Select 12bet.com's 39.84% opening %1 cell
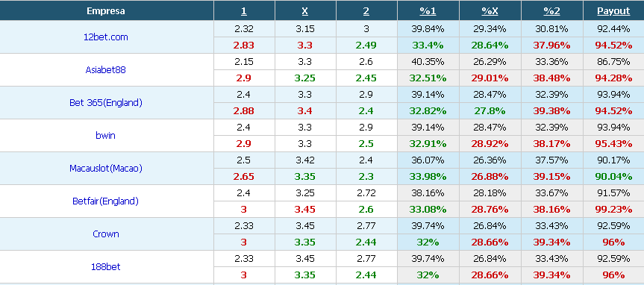The height and width of the screenshot is (285, 644). pos(428,29)
